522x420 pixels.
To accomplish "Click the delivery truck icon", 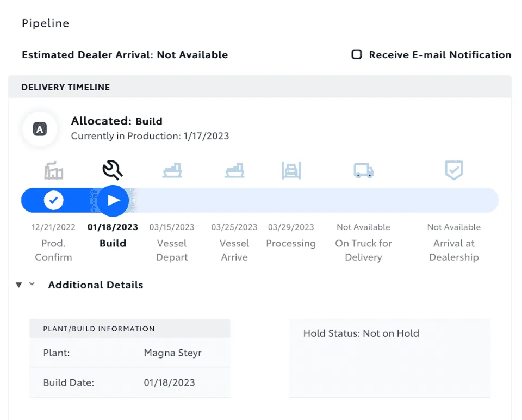I will coord(364,170).
